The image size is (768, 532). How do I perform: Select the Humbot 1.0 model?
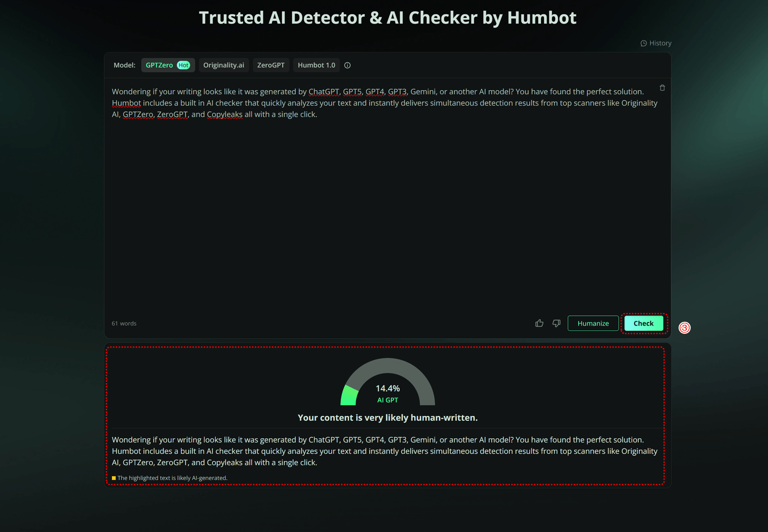click(x=316, y=65)
